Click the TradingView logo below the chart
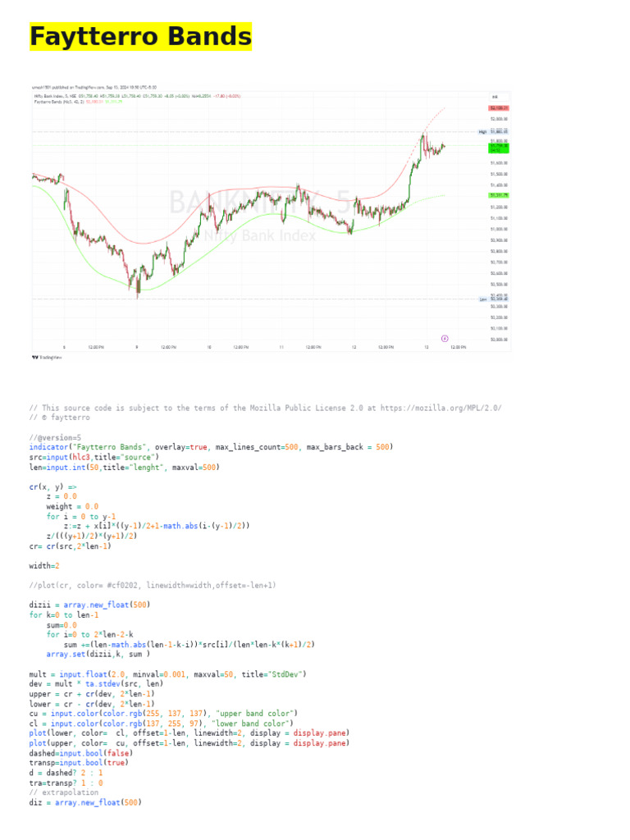The width and height of the screenshot is (630, 840). click(x=47, y=358)
